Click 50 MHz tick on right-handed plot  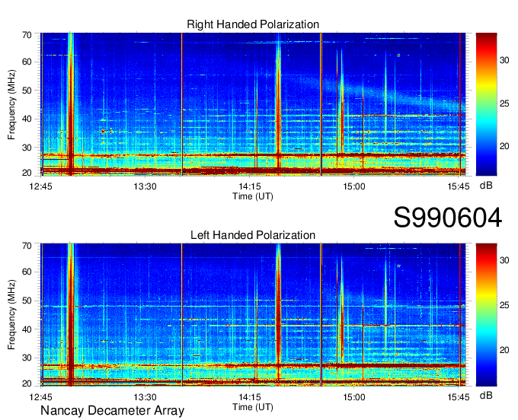(27, 91)
